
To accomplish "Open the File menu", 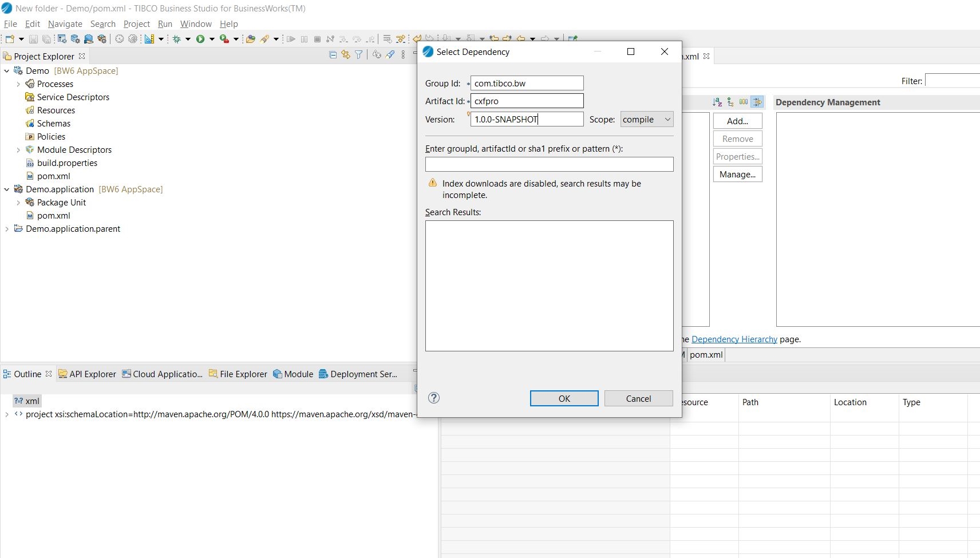I will click(10, 23).
